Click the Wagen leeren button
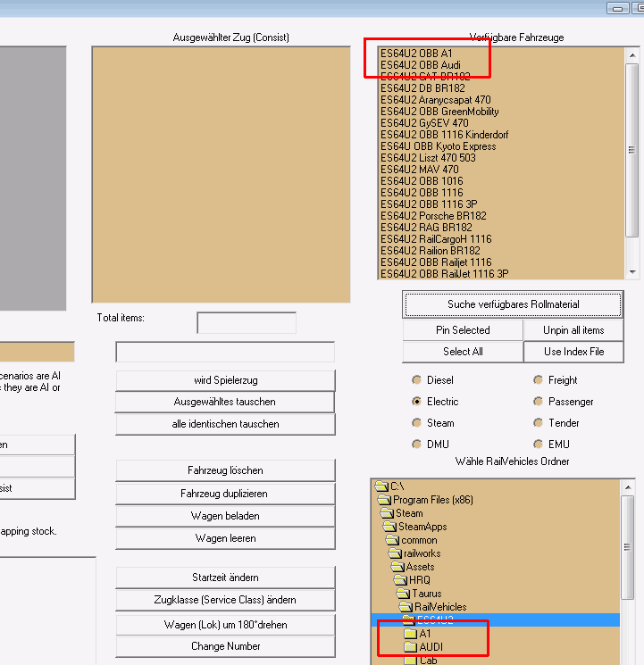This screenshot has width=644, height=665. (x=225, y=538)
